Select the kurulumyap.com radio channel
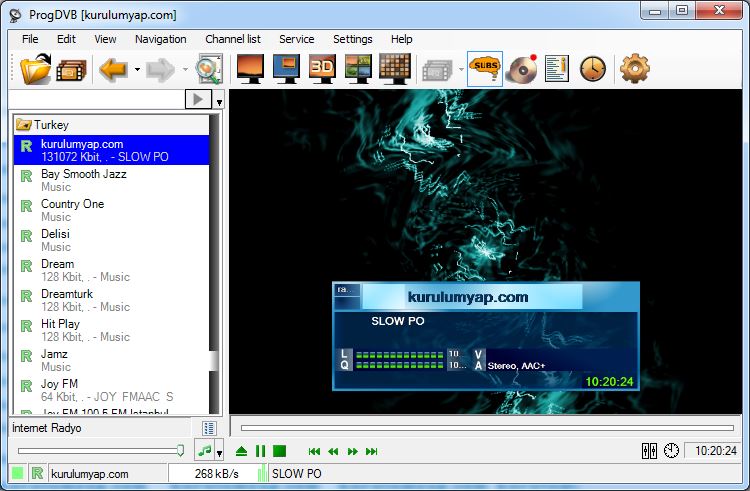750x491 pixels. coord(111,150)
